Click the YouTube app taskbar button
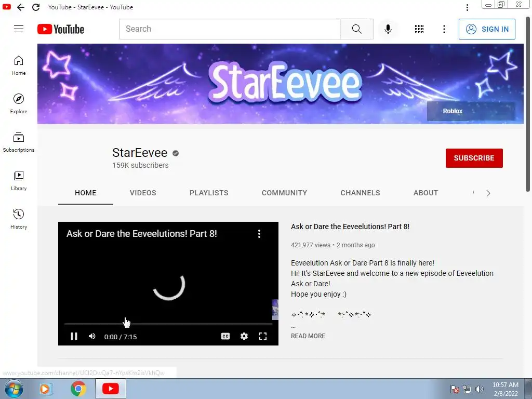Viewport: 532px width, 399px height. tap(111, 389)
